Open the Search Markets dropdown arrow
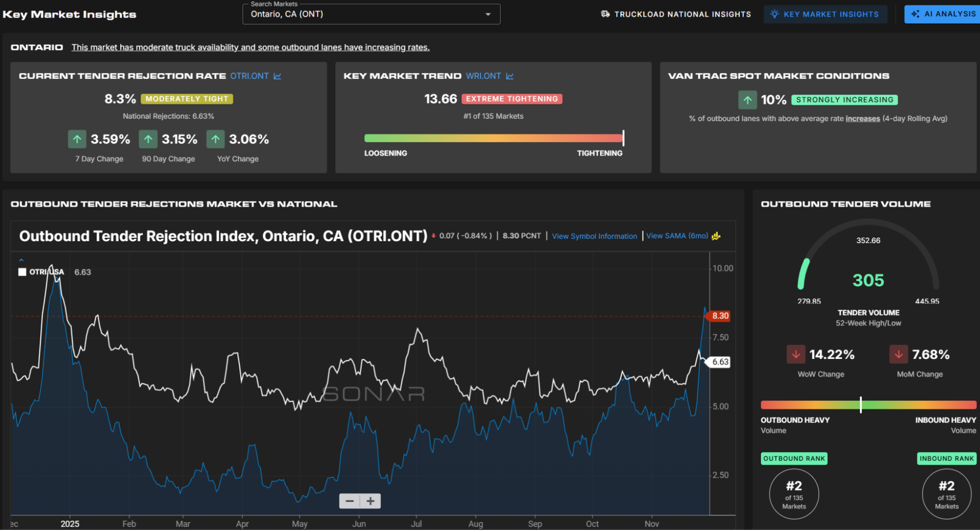The width and height of the screenshot is (980, 530). coord(488,14)
